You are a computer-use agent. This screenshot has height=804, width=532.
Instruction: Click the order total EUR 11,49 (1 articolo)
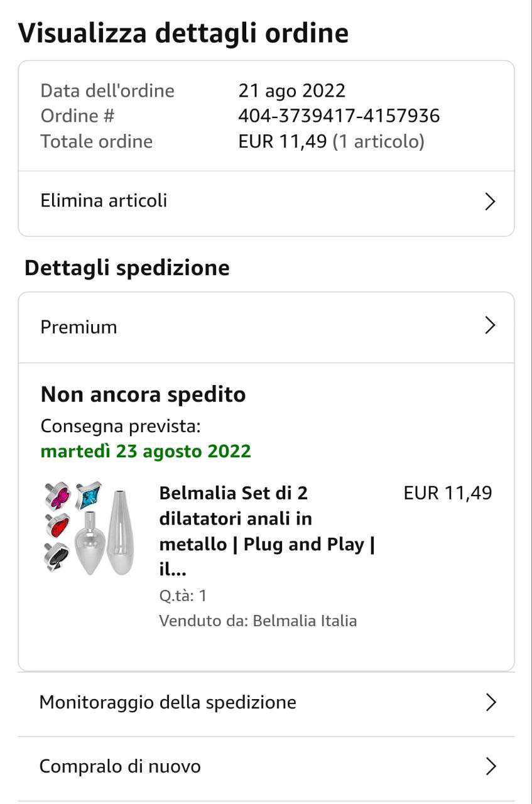pyautogui.click(x=332, y=142)
